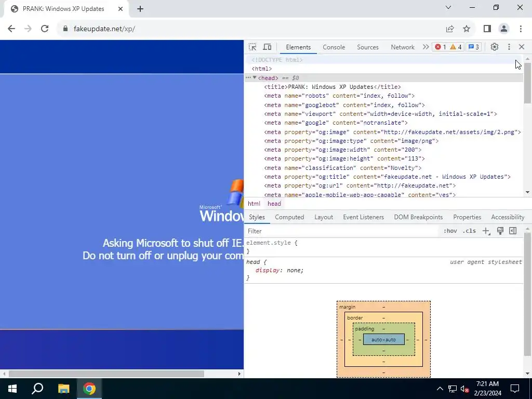Click the display property in head rule
Viewport: 532px width, 399px height.
coord(269,270)
